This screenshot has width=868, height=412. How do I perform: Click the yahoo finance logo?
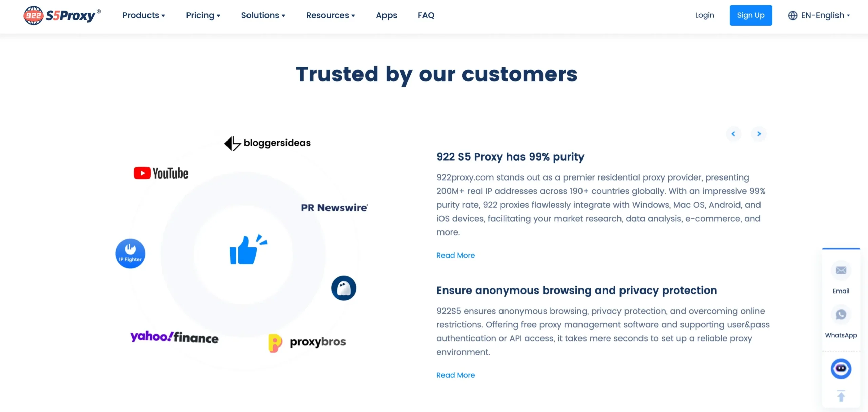(x=174, y=337)
